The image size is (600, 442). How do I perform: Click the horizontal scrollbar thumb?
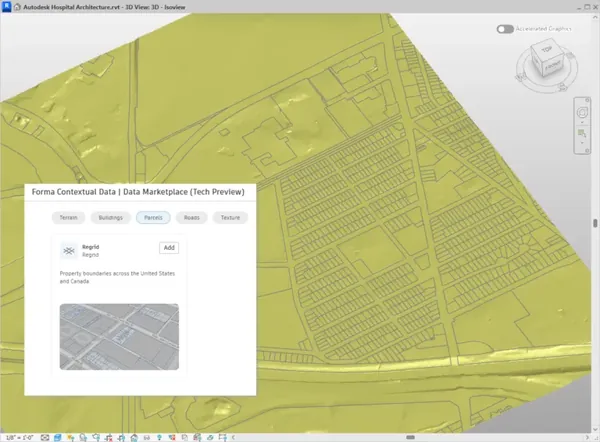[x=410, y=437]
